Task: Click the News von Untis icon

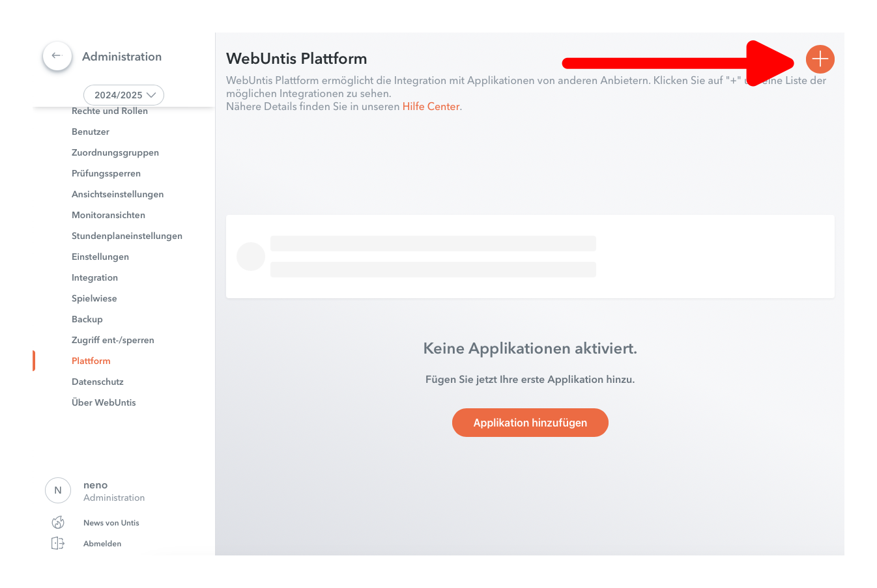Action: tap(58, 522)
